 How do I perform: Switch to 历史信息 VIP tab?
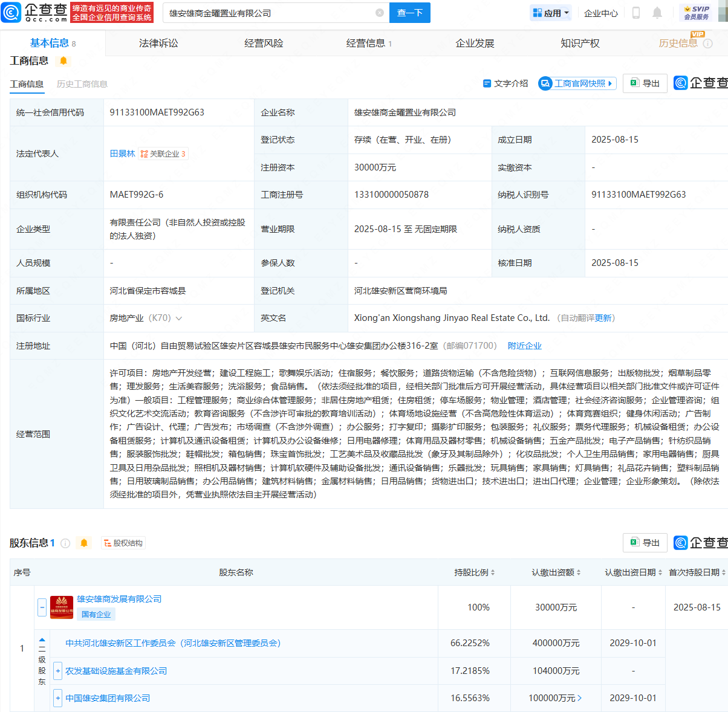pyautogui.click(x=678, y=43)
